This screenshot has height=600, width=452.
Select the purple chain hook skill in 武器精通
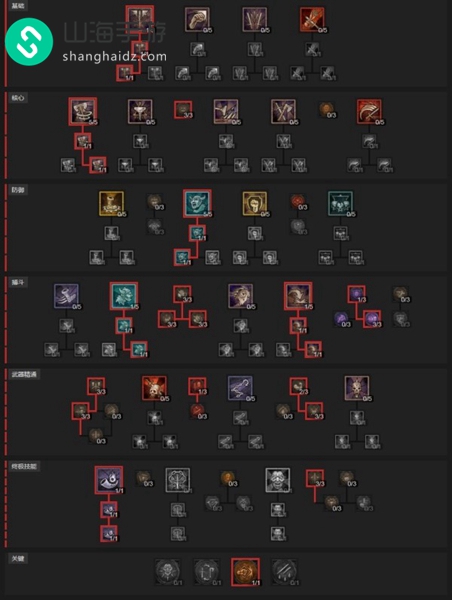pyautogui.click(x=240, y=388)
